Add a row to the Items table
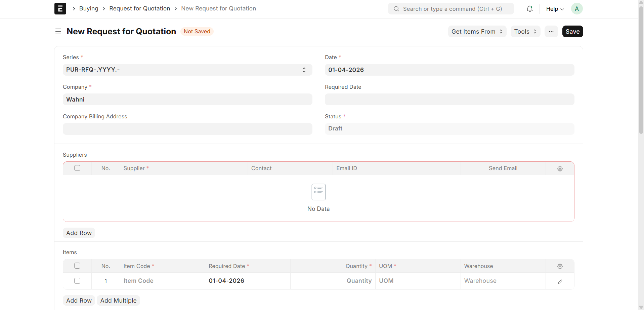The image size is (644, 310). (79, 301)
